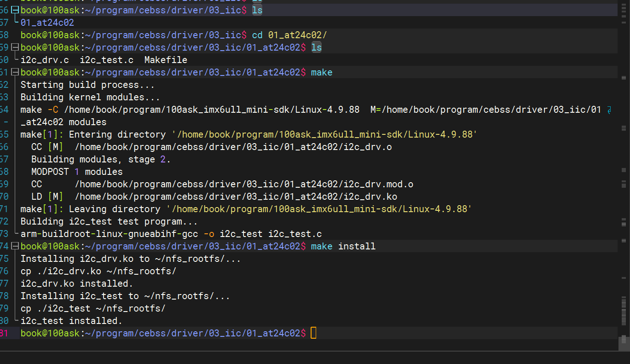Click the 'Entering directory' message
This screenshot has height=364, width=630.
(x=249, y=134)
